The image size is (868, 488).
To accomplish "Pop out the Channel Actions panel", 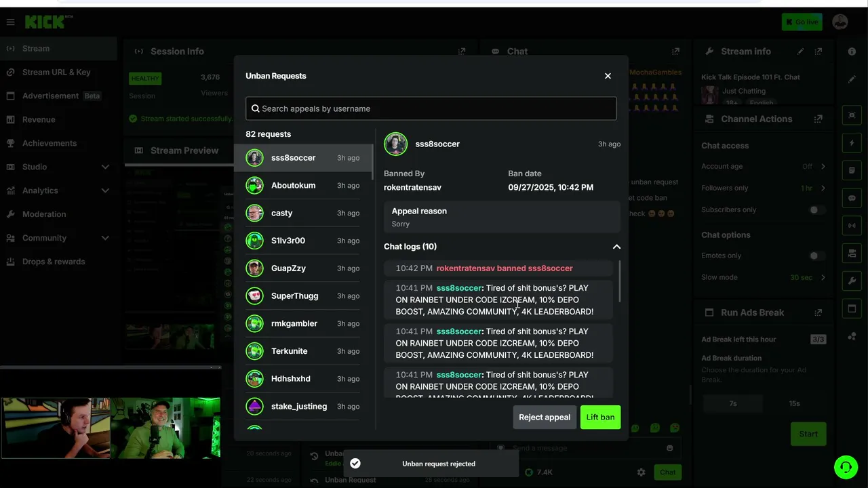I will click(818, 119).
